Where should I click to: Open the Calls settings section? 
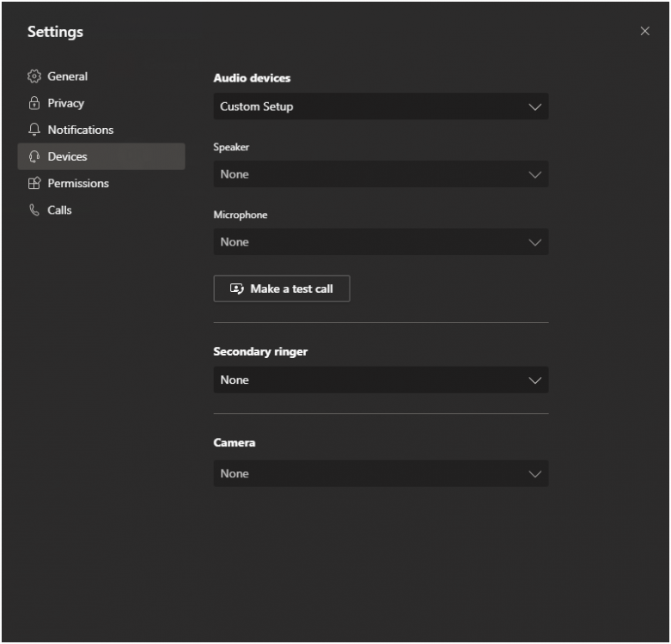pos(60,210)
